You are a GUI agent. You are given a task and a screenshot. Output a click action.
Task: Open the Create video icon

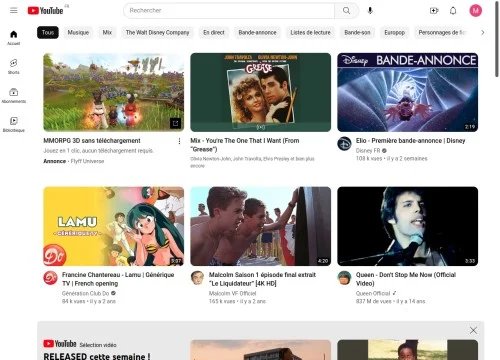coord(434,11)
